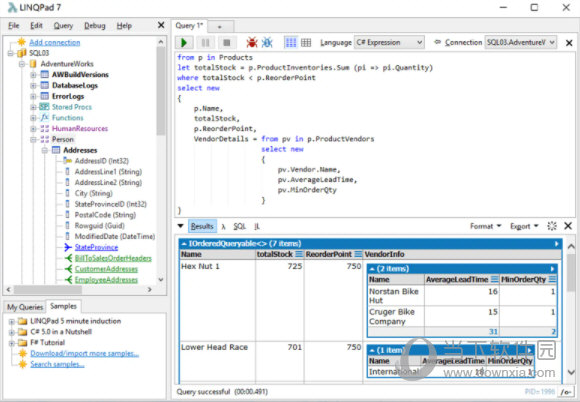
Task: Select AddressLine1 (String) column
Action: point(108,172)
